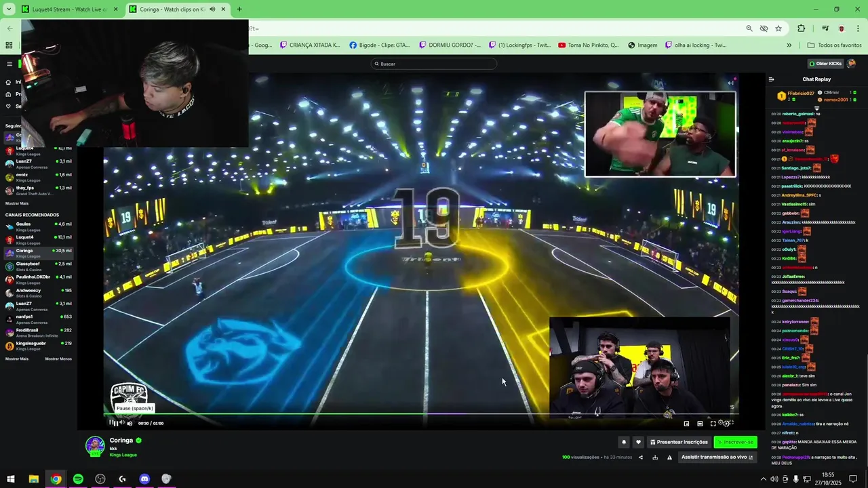This screenshot has height=488, width=868.
Task: Open the browser zoom magnifier icon
Action: [749, 28]
